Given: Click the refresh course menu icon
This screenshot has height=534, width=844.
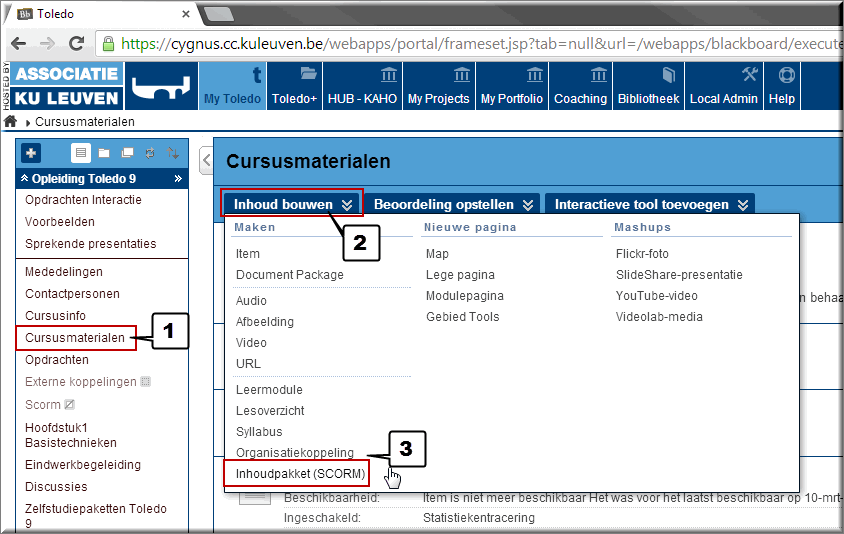Looking at the screenshot, I should coord(150,153).
